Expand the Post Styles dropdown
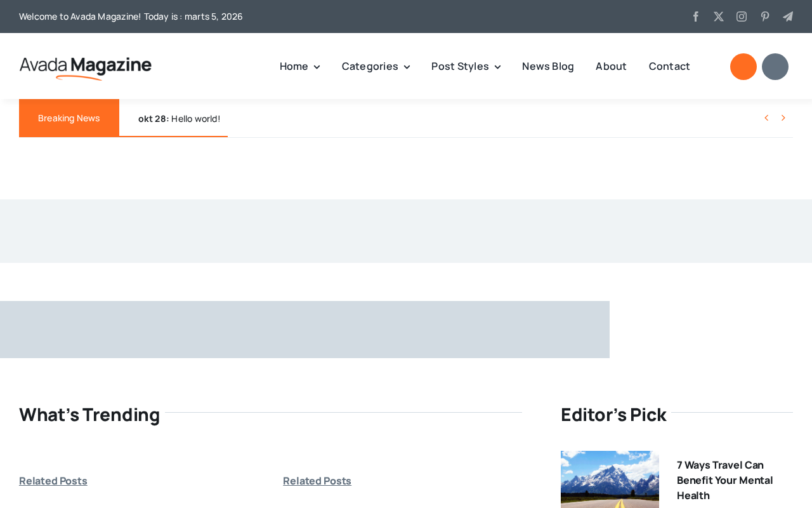The height and width of the screenshot is (508, 812). click(x=466, y=66)
